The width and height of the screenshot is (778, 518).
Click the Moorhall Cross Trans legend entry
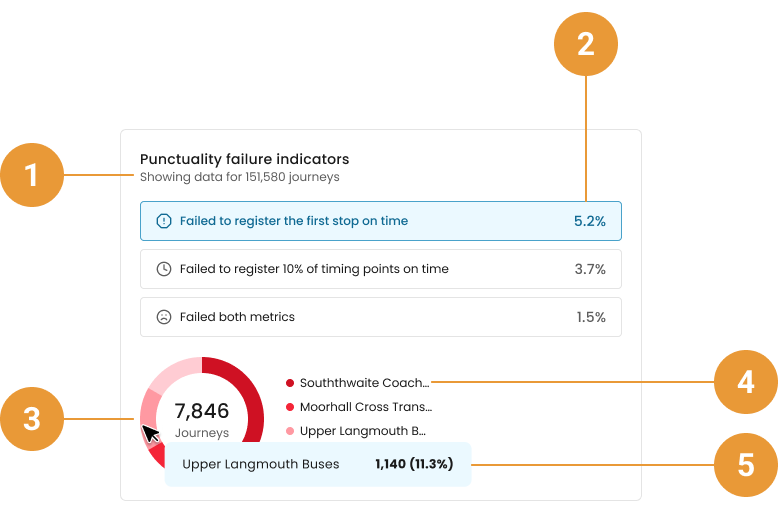[x=359, y=407]
